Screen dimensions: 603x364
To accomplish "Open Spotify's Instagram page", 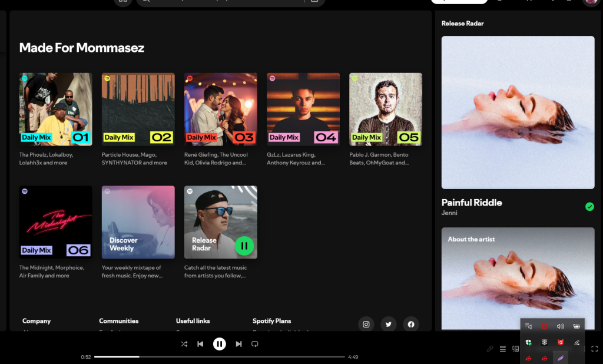I will [x=366, y=325].
